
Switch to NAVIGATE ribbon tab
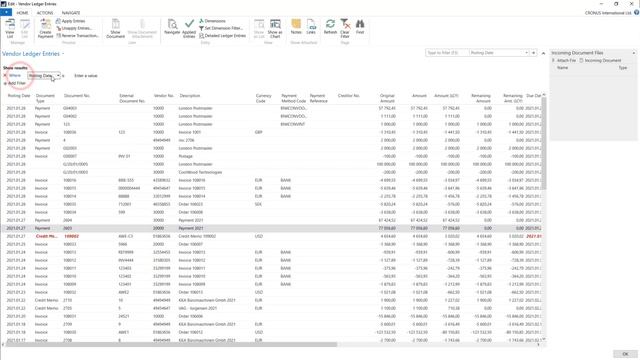(71, 13)
